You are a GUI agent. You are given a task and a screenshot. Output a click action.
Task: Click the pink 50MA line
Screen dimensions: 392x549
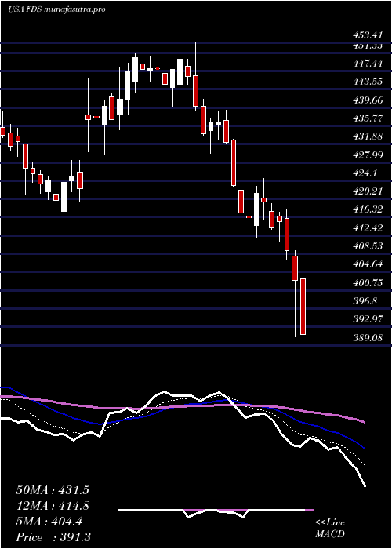pyautogui.click(x=182, y=406)
